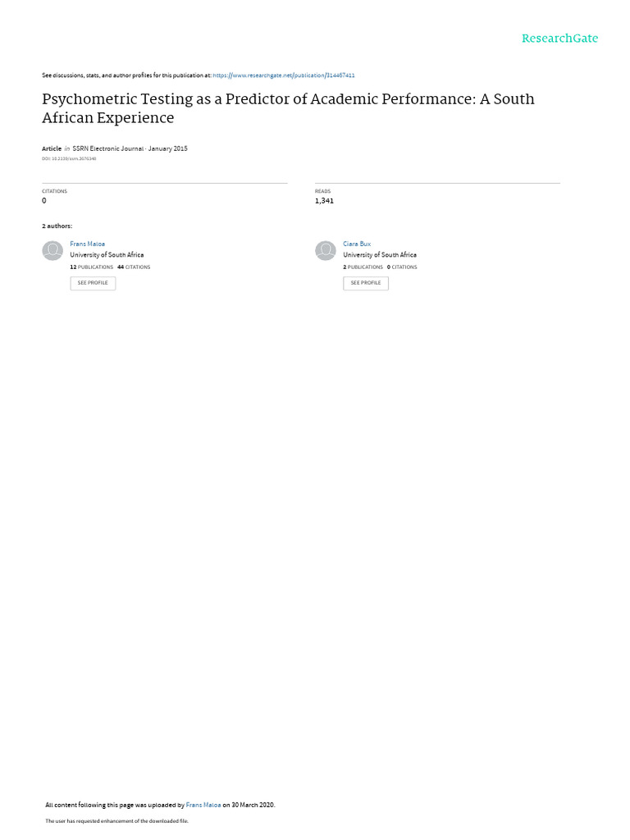Open the researchgate.net publication URL
Viewport: 630px width, 840px height.
point(283,75)
